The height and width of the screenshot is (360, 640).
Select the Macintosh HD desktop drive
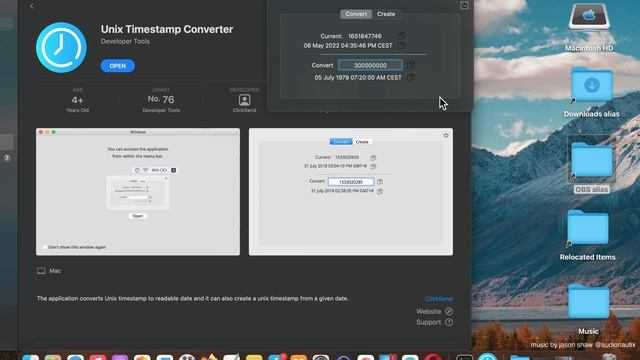click(x=589, y=27)
